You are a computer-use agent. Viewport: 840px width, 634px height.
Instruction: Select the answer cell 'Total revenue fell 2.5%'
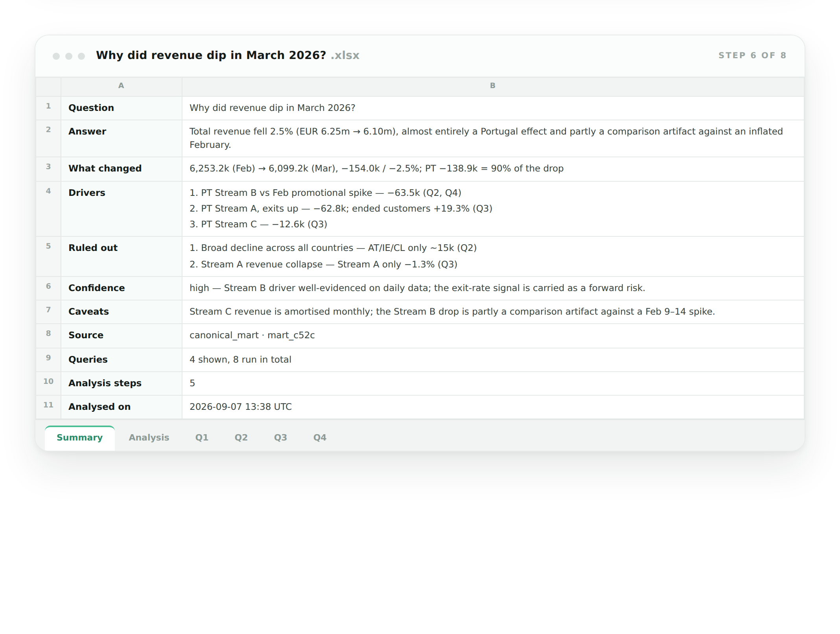coord(493,138)
